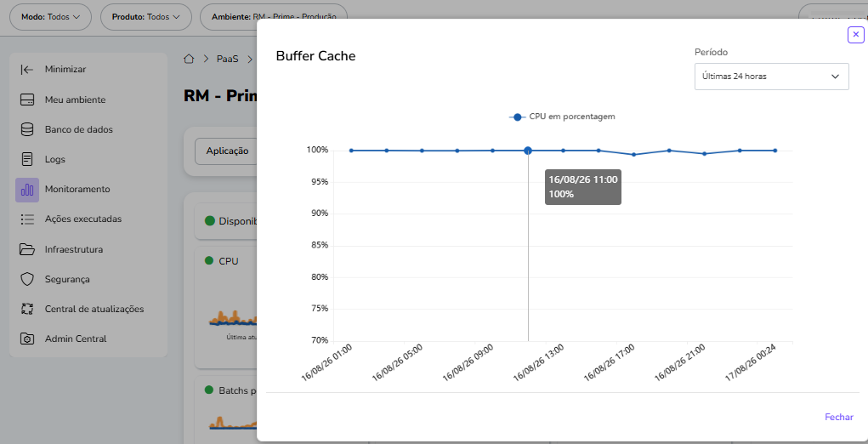The height and width of the screenshot is (444, 868).
Task: Click the highlighted 11:00 data point
Action: (528, 151)
